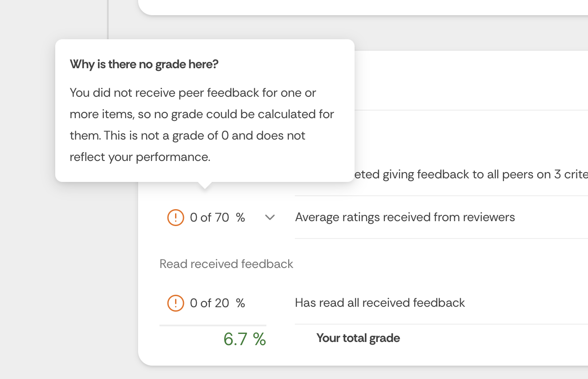Click the gray divider bar above 6.7 %
The width and height of the screenshot is (588, 379).
[x=213, y=325]
